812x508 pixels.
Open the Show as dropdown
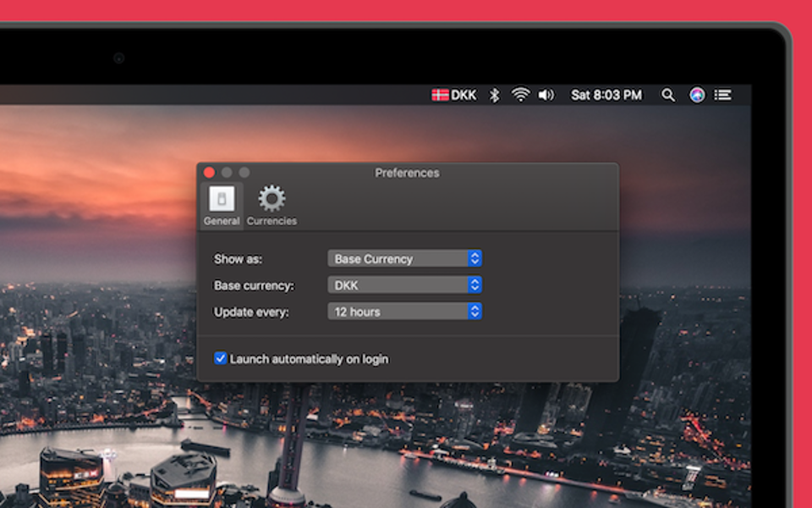point(404,259)
